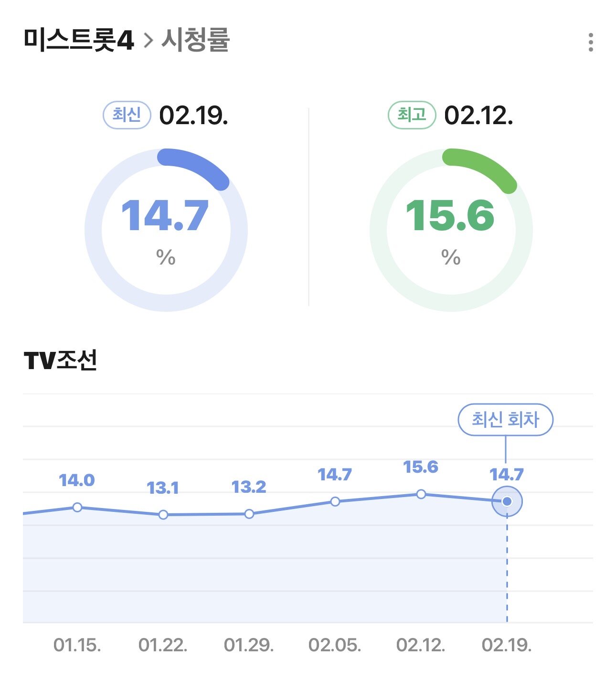This screenshot has width=616, height=700.
Task: Click the TV조선 channel label
Action: click(x=61, y=360)
